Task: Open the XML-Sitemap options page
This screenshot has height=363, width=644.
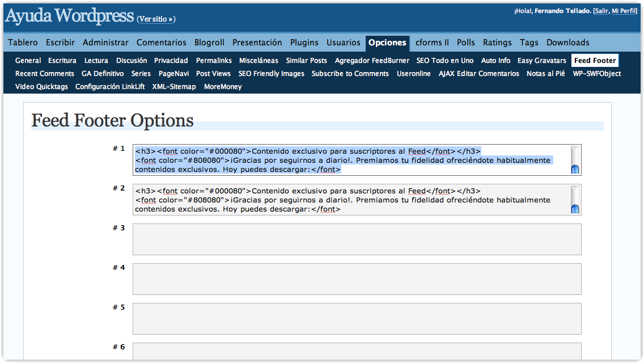Action: click(x=174, y=87)
